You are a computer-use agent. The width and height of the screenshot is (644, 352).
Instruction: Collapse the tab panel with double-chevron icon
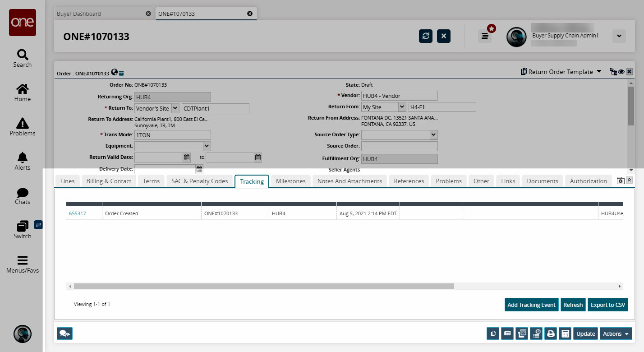pos(630,180)
